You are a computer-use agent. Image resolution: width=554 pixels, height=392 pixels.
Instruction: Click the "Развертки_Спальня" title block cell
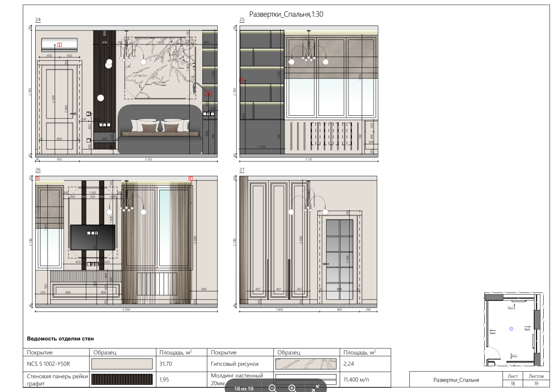tap(456, 380)
